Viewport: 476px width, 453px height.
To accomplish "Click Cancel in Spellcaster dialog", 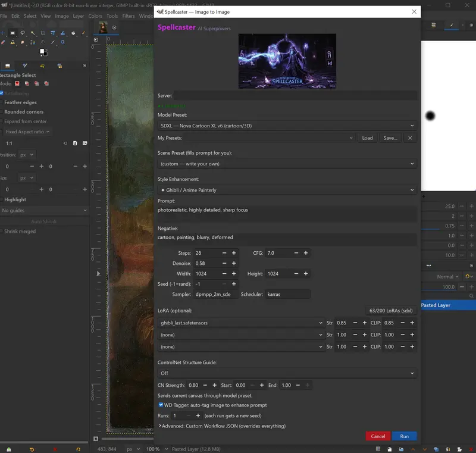I will (x=378, y=436).
